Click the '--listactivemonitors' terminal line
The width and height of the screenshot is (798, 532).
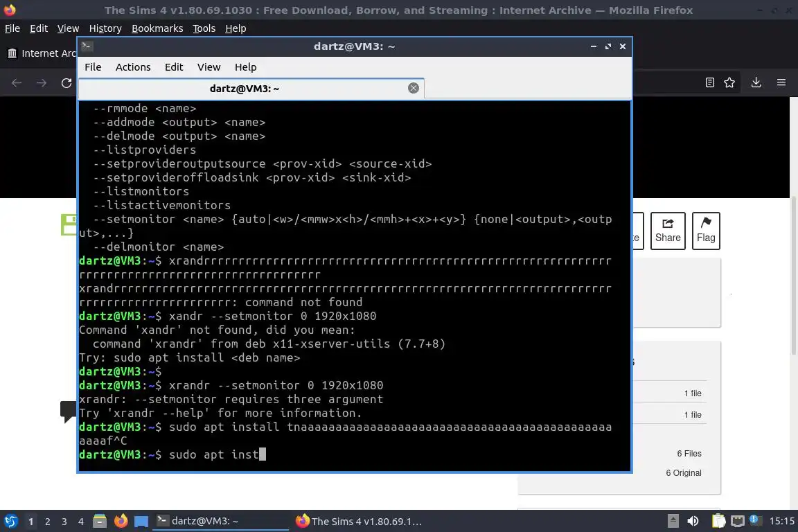(x=162, y=205)
